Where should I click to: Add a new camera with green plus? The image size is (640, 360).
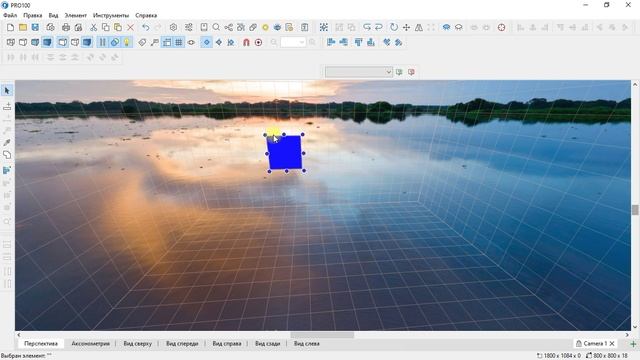[x=633, y=344]
